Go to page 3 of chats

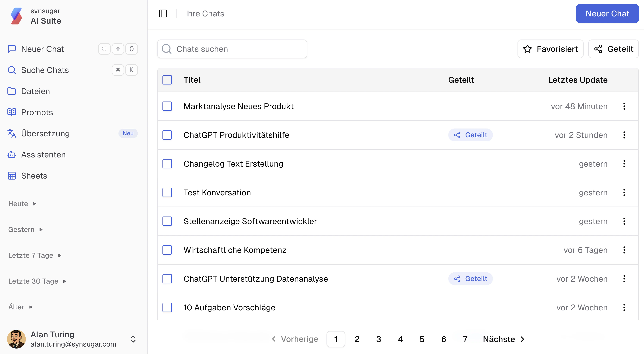tap(379, 339)
